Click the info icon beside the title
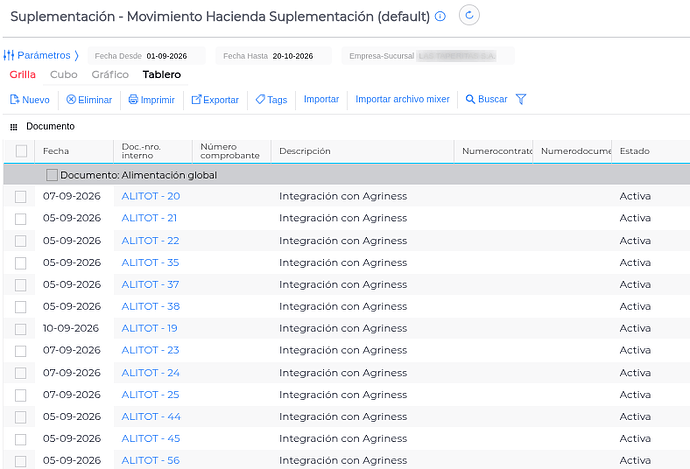The image size is (690, 469). [x=440, y=16]
